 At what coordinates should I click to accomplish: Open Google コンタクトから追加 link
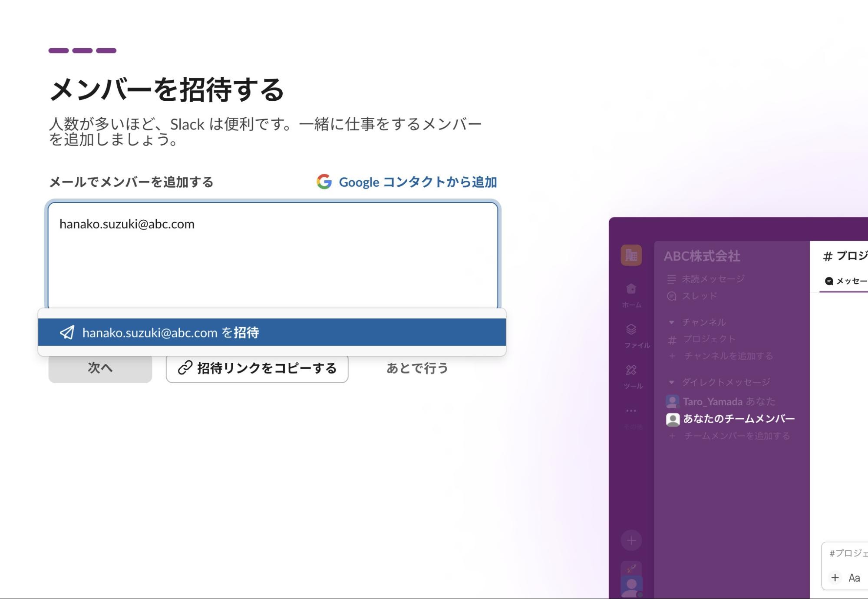point(417,182)
